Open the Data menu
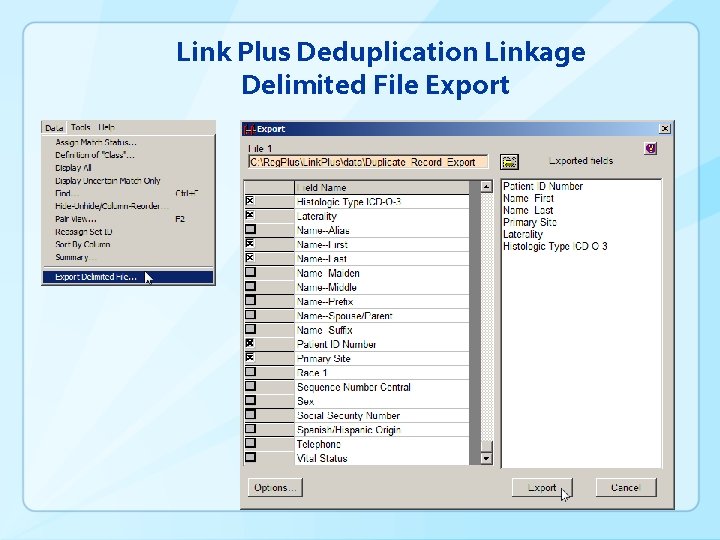 click(54, 128)
